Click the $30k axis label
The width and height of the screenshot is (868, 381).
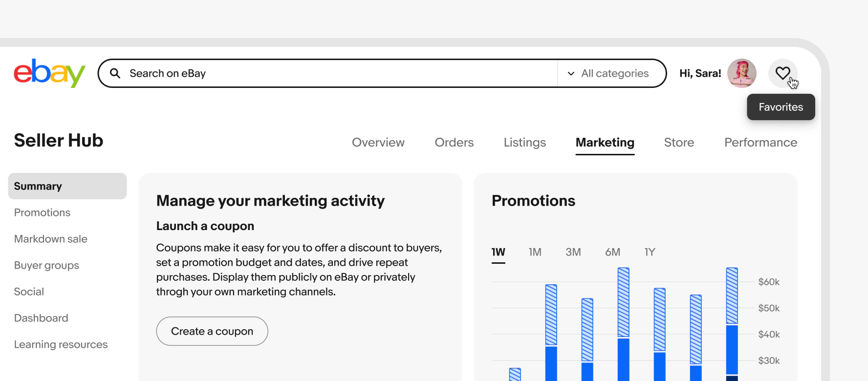click(x=769, y=360)
